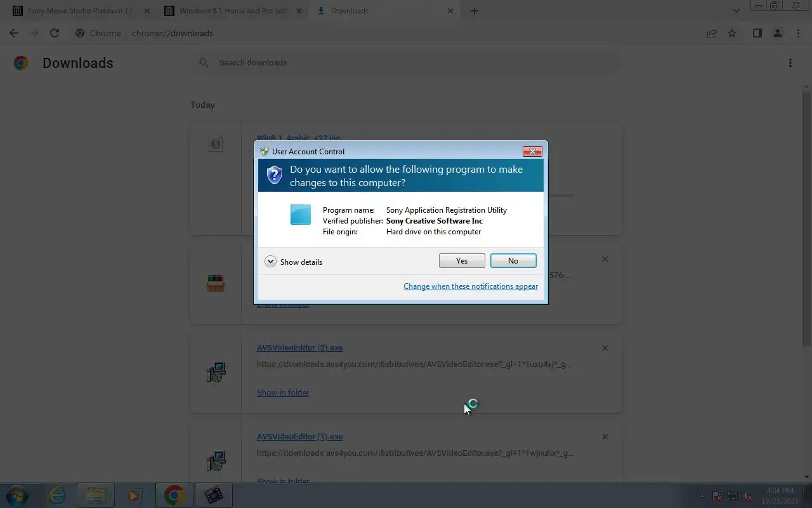
Task: Click the page vertical scrollbar
Action: pyautogui.click(x=806, y=218)
